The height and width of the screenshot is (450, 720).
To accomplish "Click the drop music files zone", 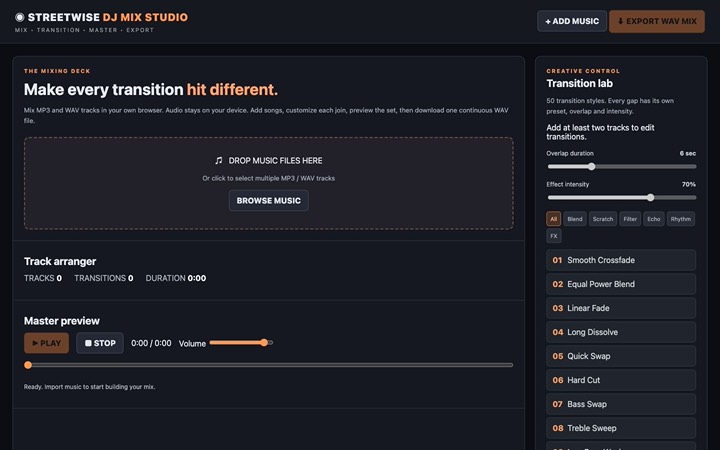I will coord(269,183).
